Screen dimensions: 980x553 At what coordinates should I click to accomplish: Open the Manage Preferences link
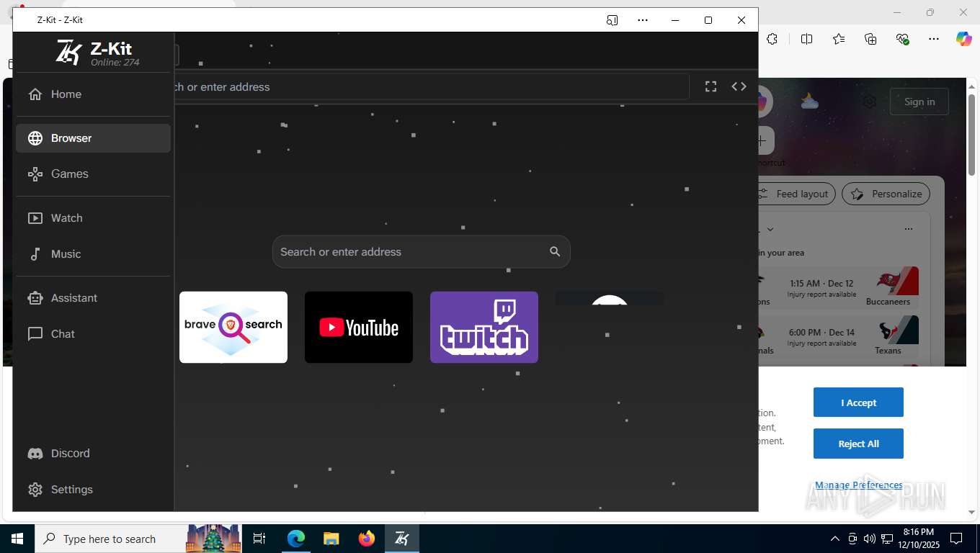click(x=858, y=485)
